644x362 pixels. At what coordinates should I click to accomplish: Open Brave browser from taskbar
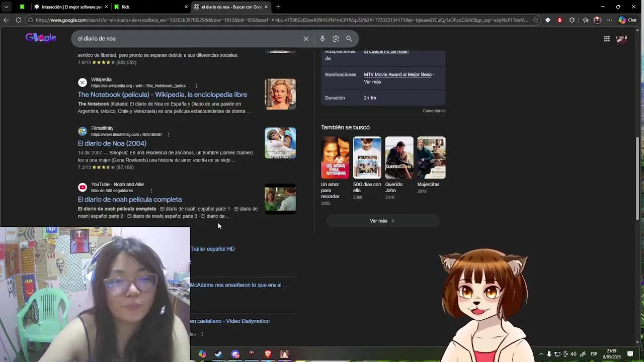(268, 354)
